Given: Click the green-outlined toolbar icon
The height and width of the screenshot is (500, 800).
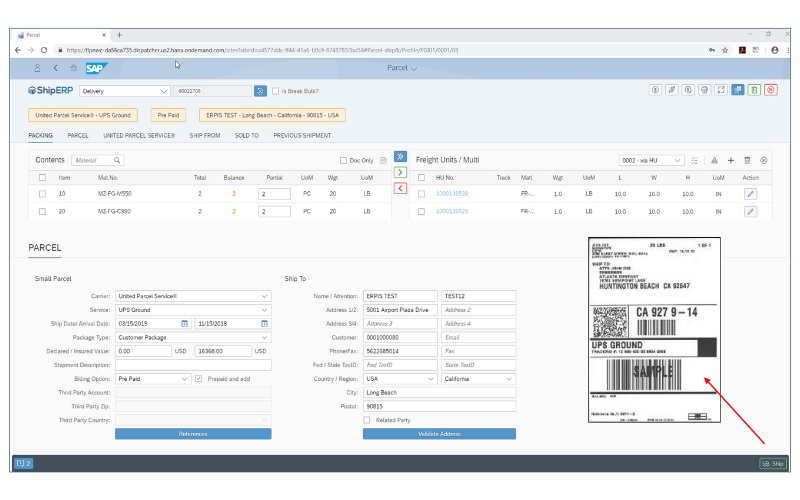Looking at the screenshot, I should (x=754, y=90).
